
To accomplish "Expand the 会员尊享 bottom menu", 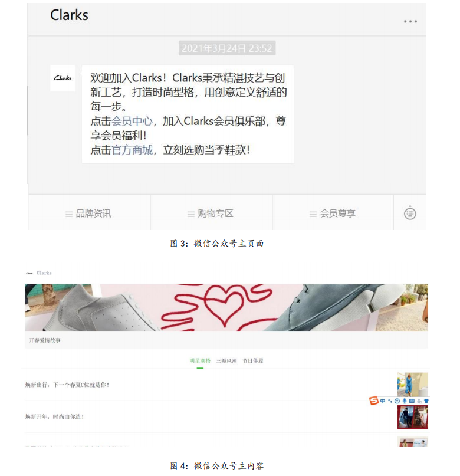I will click(333, 214).
